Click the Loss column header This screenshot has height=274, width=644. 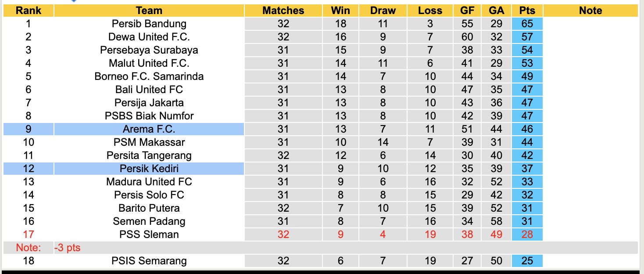(x=430, y=11)
